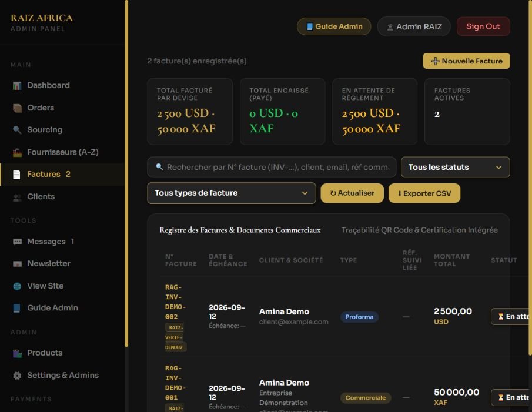
Task: Open Newsletter in the sidebar
Action: (62, 263)
